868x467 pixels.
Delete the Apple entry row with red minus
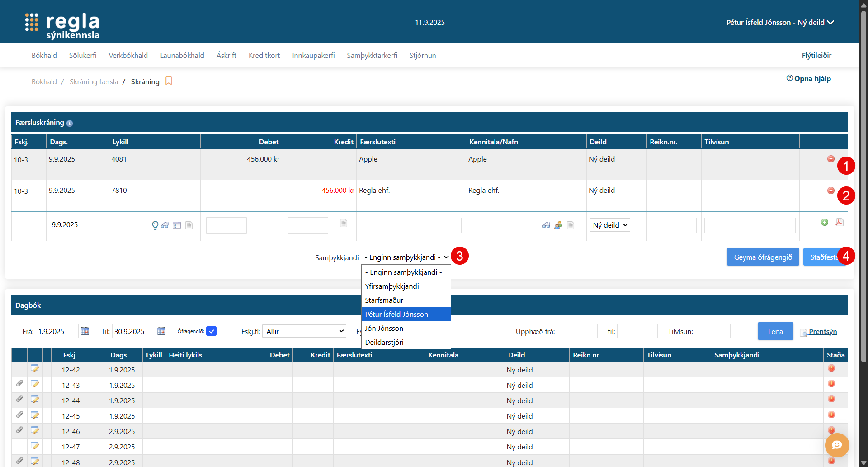pos(830,159)
